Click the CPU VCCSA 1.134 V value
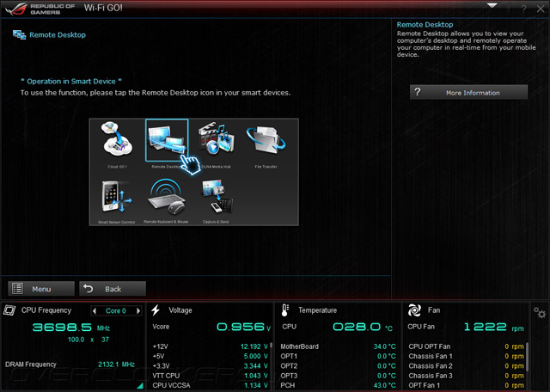The height and width of the screenshot is (392, 550). 256,385
